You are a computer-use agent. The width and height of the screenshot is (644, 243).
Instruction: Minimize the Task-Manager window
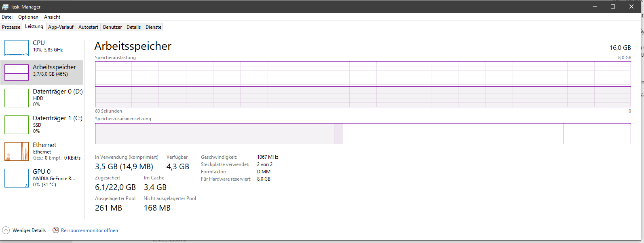[595, 6]
